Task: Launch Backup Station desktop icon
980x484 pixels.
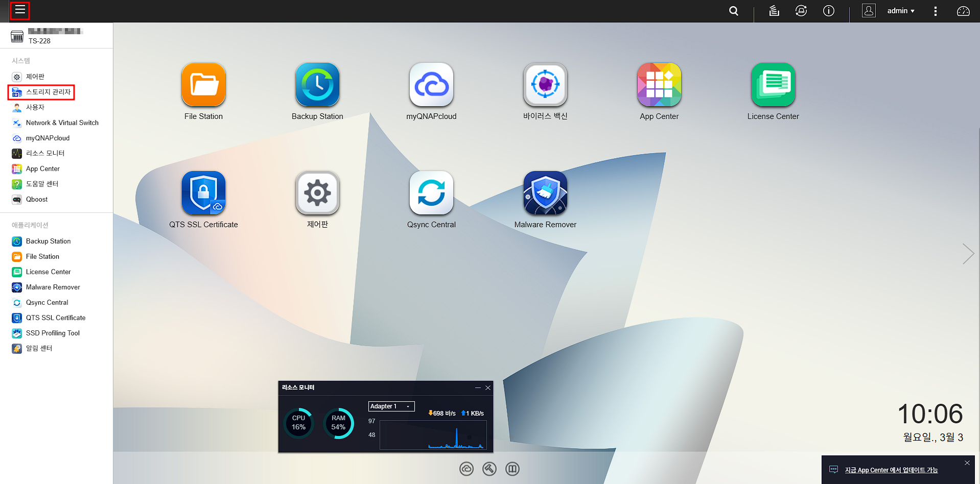Action: [x=317, y=85]
